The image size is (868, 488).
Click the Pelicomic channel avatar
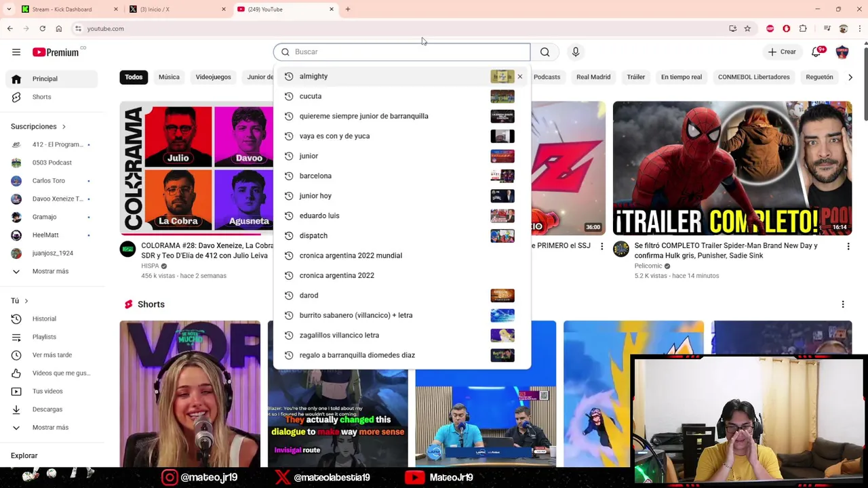point(621,249)
